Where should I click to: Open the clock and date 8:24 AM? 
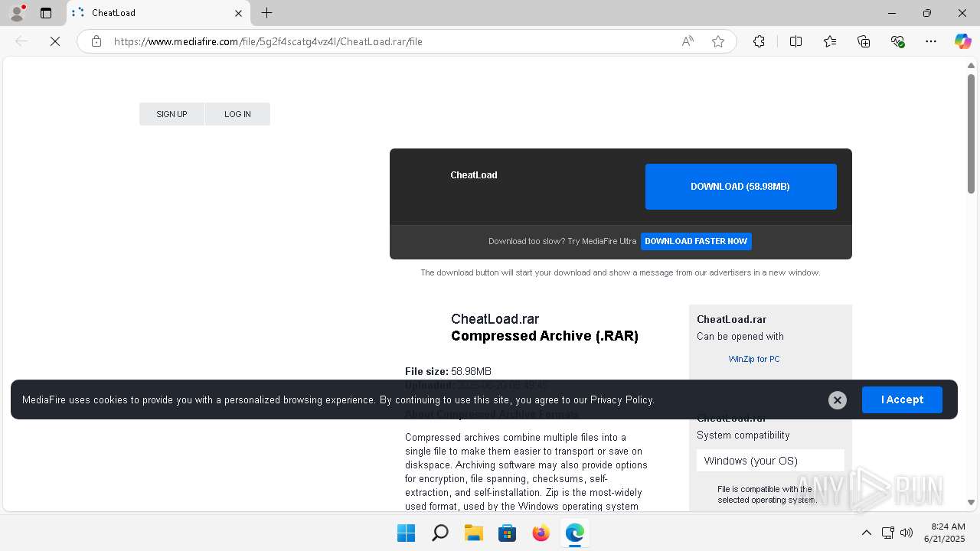point(945,533)
